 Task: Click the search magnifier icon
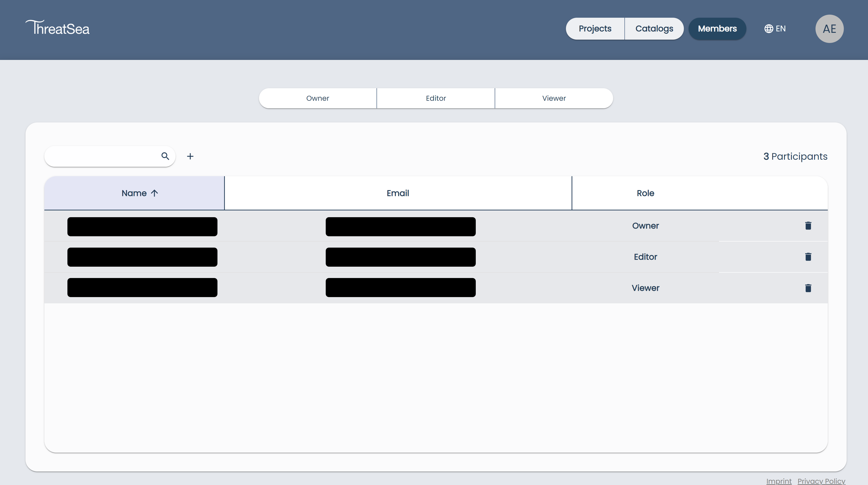(165, 156)
